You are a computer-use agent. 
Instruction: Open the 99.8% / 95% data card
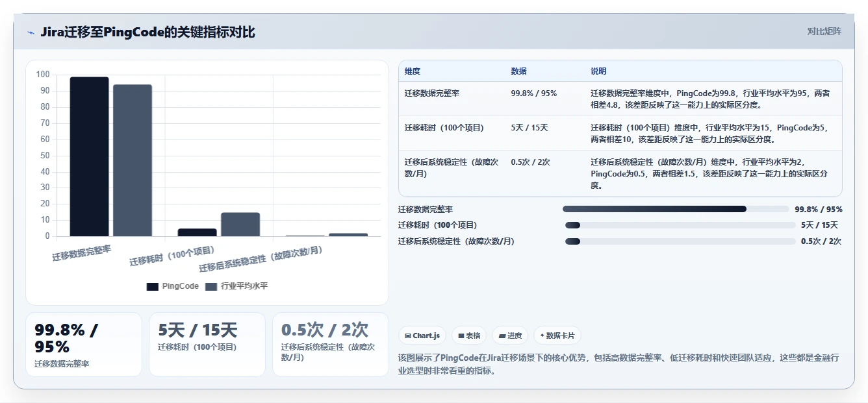tap(84, 345)
